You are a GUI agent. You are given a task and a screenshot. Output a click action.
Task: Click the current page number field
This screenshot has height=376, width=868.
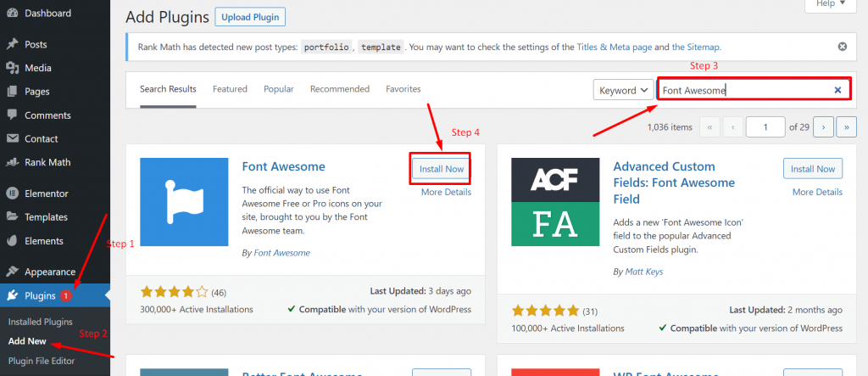pos(765,127)
